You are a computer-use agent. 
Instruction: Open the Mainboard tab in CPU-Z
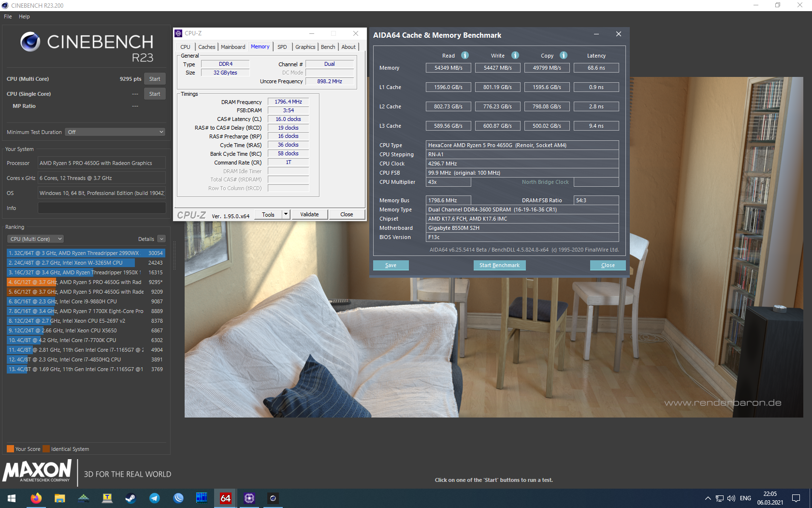point(233,47)
